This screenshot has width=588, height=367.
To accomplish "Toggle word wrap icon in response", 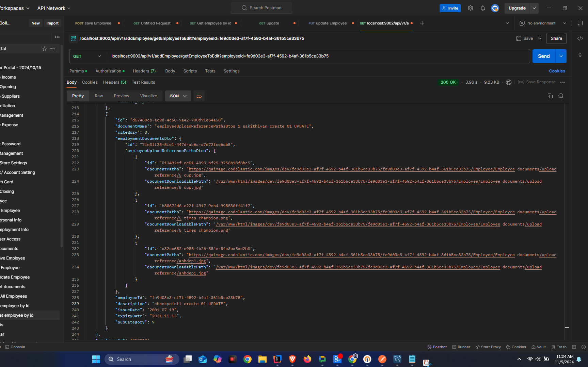I will click(199, 96).
